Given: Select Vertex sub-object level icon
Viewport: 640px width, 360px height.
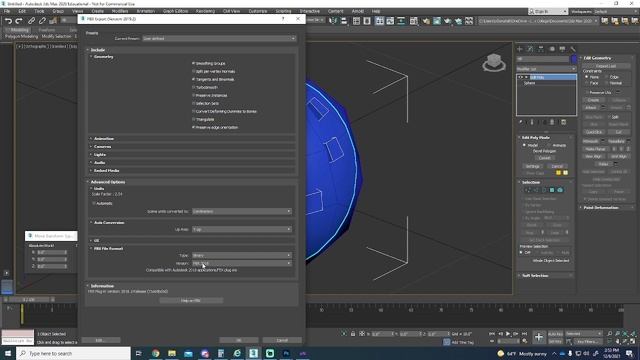Looking at the screenshot, I should pyautogui.click(x=528, y=190).
